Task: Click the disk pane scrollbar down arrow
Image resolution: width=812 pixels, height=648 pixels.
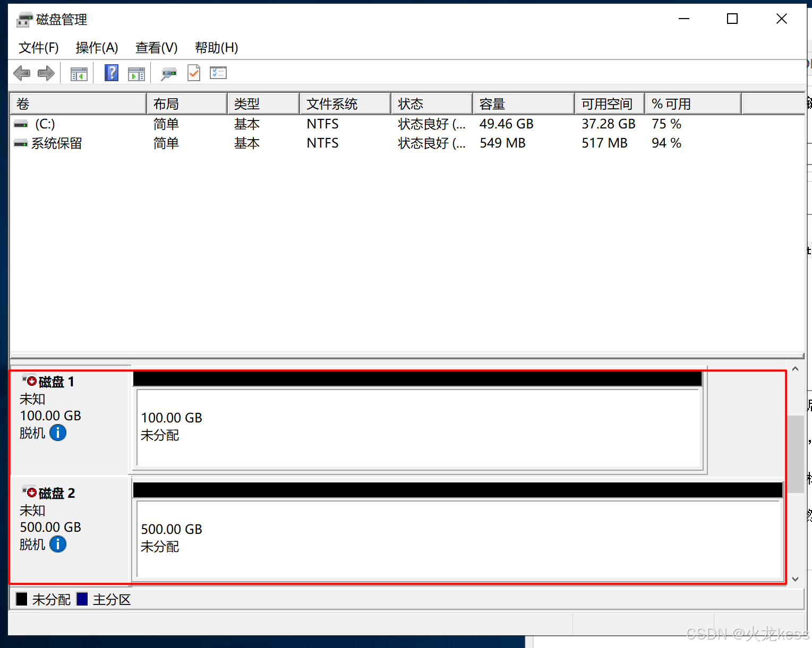Action: pos(795,579)
